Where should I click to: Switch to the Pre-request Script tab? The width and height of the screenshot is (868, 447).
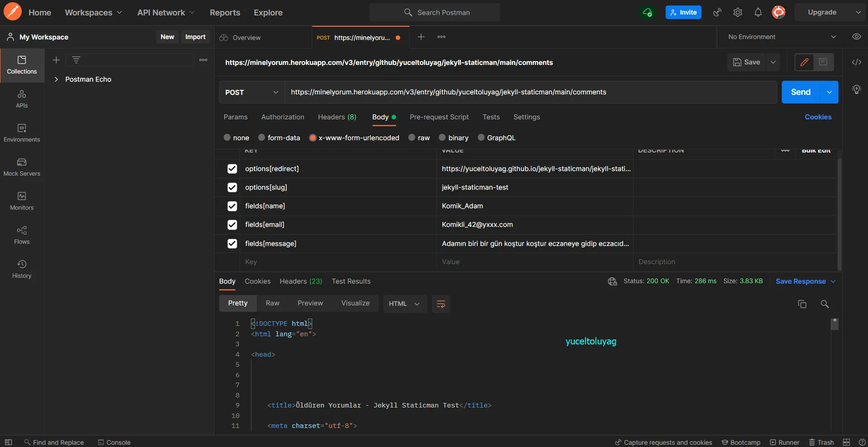click(x=439, y=117)
